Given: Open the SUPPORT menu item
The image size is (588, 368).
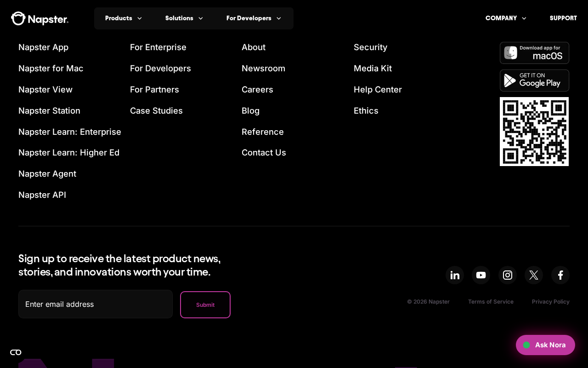Looking at the screenshot, I should coord(563,18).
